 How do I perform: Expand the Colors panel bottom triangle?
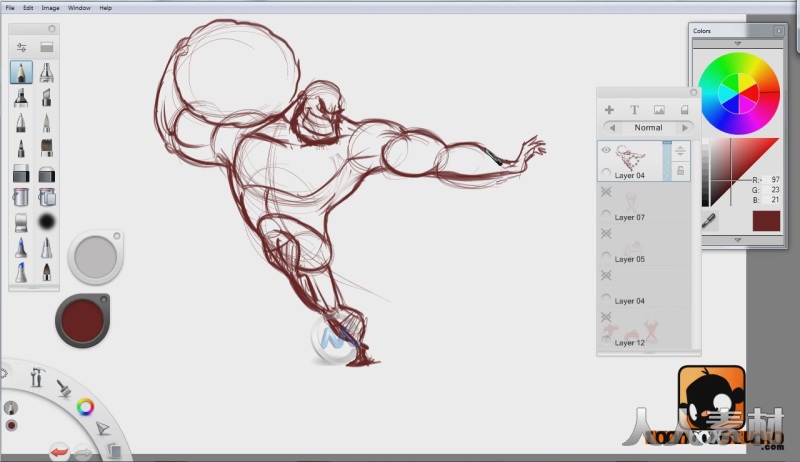(x=737, y=240)
